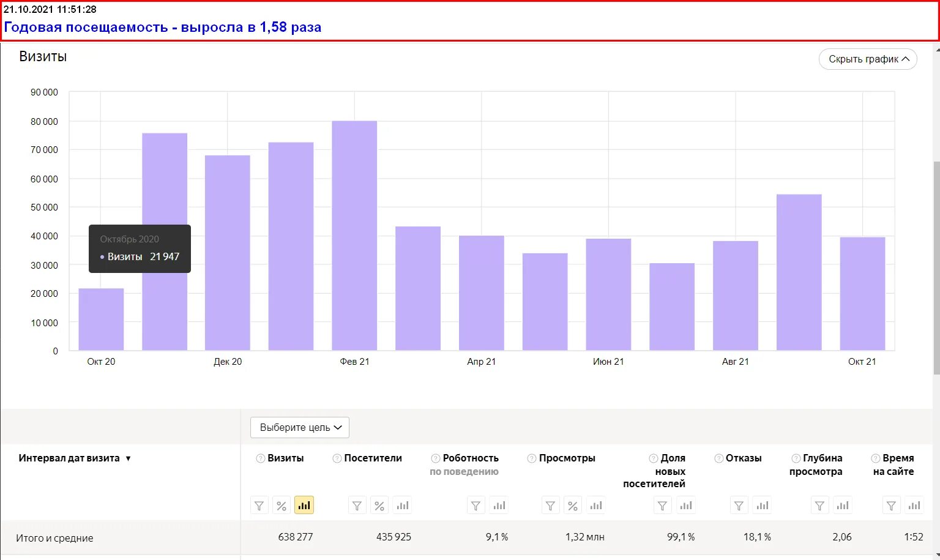
Task: Sort table by Глубина просмотра header
Action: point(816,465)
